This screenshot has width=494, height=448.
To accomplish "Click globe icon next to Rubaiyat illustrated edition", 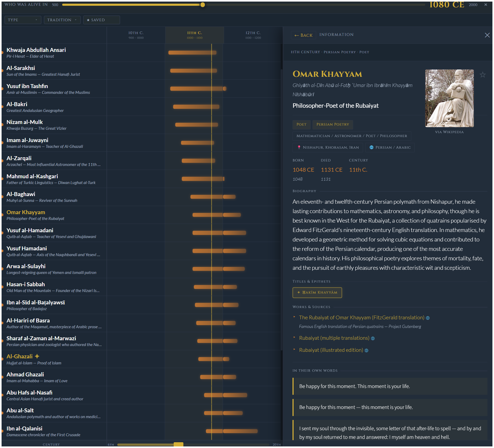I will tap(366, 350).
